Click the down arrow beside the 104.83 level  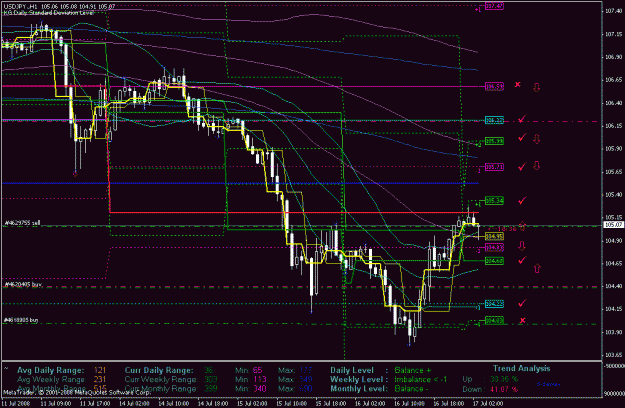tap(522, 245)
